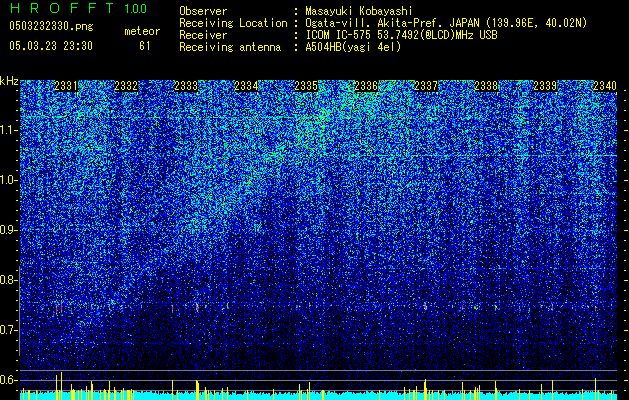Click the Receiving antenna label
This screenshot has width=629, height=400.
[x=230, y=47]
